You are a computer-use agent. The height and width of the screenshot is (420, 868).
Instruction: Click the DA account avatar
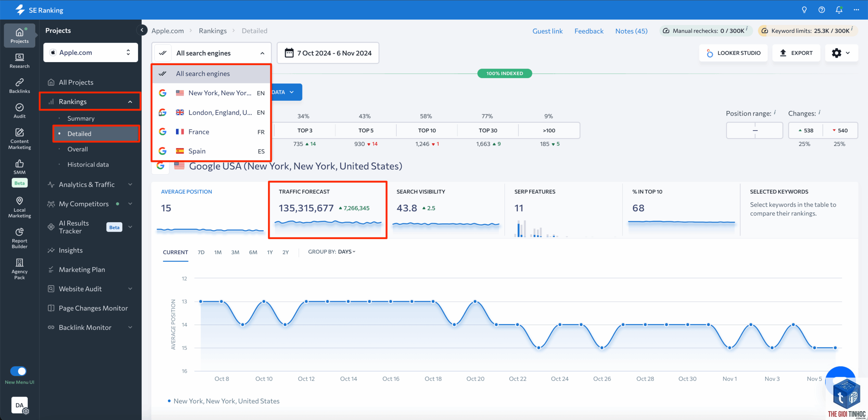pyautogui.click(x=20, y=405)
